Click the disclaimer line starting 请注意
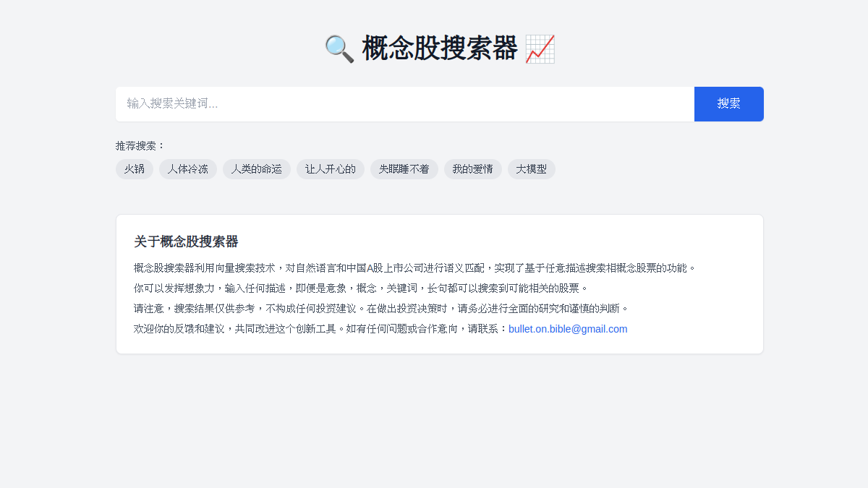868x488 pixels. click(382, 308)
